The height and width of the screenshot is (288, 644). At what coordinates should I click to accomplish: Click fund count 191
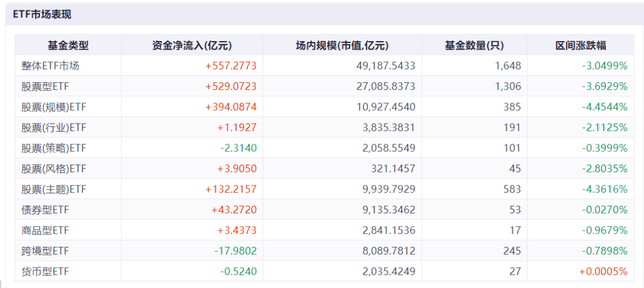tap(513, 128)
